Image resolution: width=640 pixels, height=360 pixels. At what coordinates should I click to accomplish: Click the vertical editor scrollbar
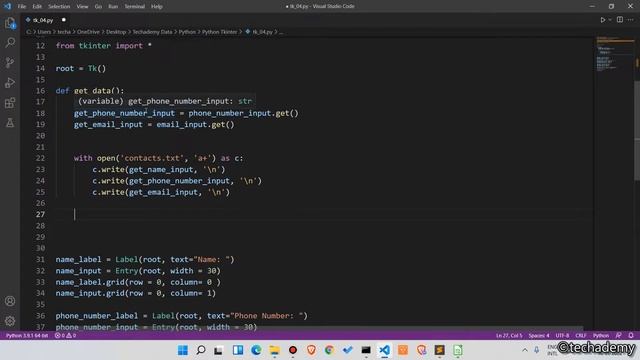coord(637,130)
